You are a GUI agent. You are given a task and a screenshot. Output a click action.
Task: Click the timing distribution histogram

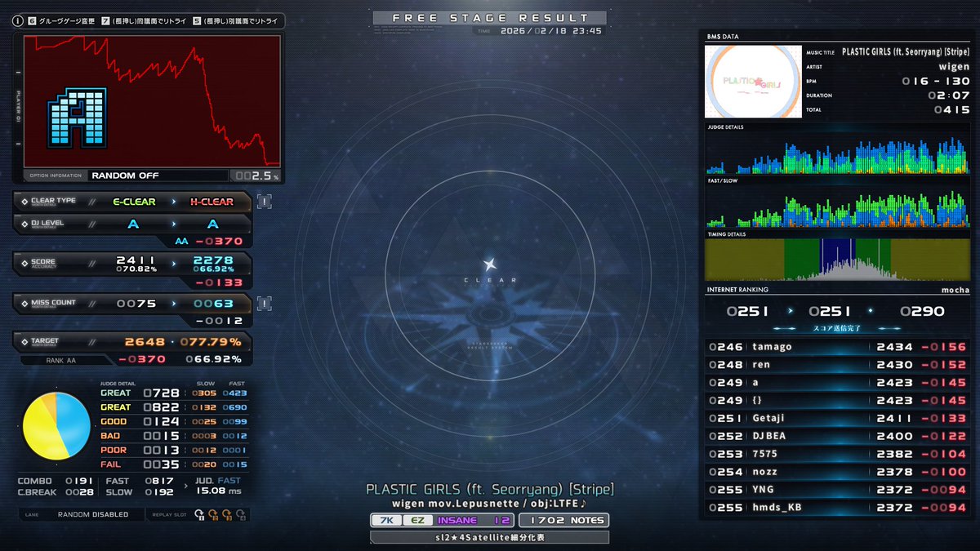[836, 258]
